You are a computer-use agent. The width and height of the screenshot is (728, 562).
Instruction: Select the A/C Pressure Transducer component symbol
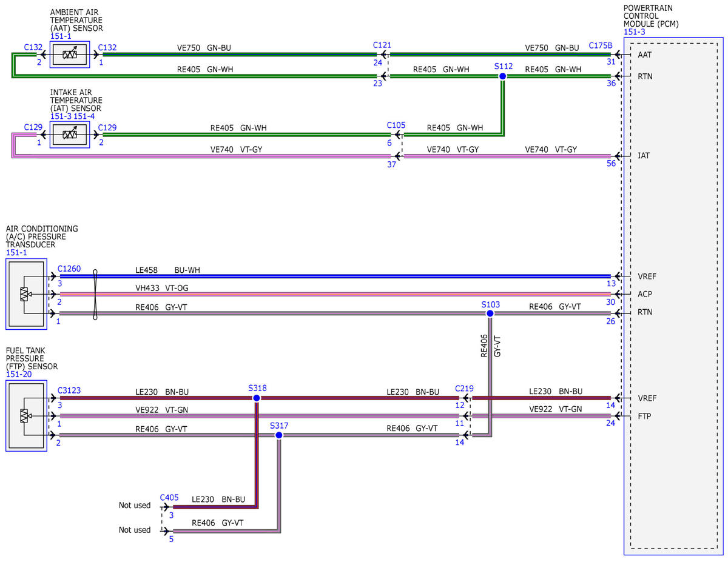[x=26, y=295]
